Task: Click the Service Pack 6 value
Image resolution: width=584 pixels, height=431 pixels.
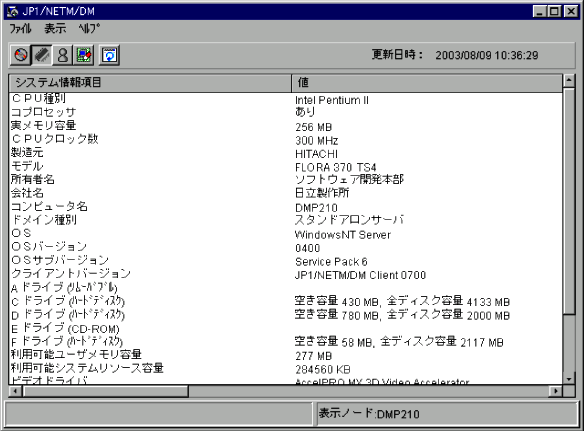Action: coord(331,262)
